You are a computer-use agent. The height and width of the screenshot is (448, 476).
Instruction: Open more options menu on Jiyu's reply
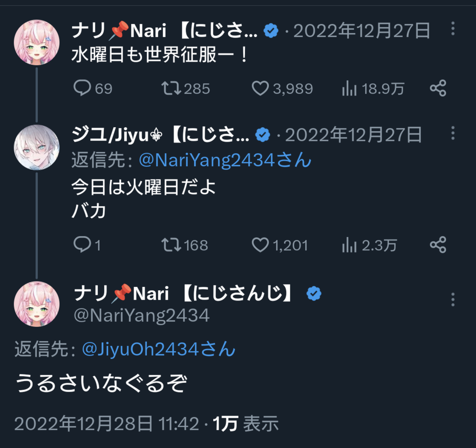click(x=453, y=133)
